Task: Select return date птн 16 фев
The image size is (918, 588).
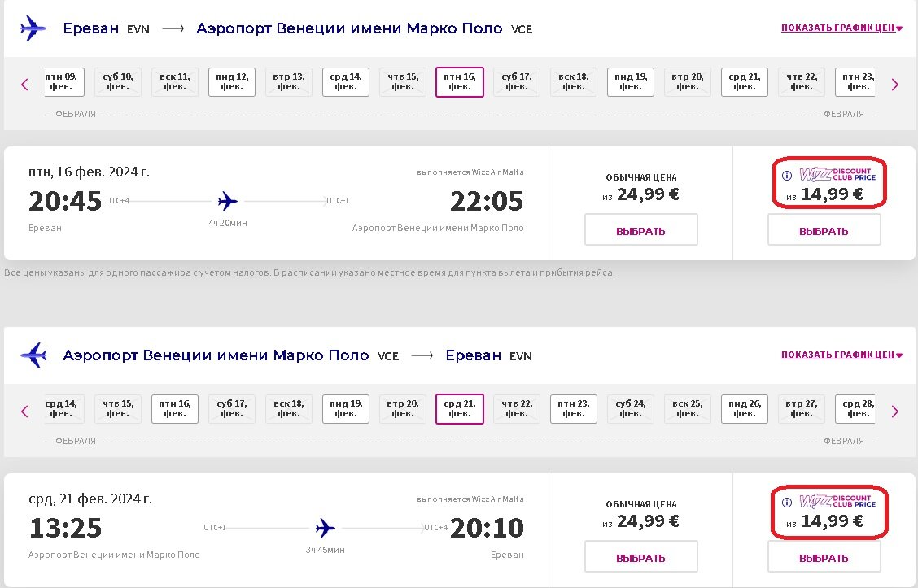Action: (174, 409)
